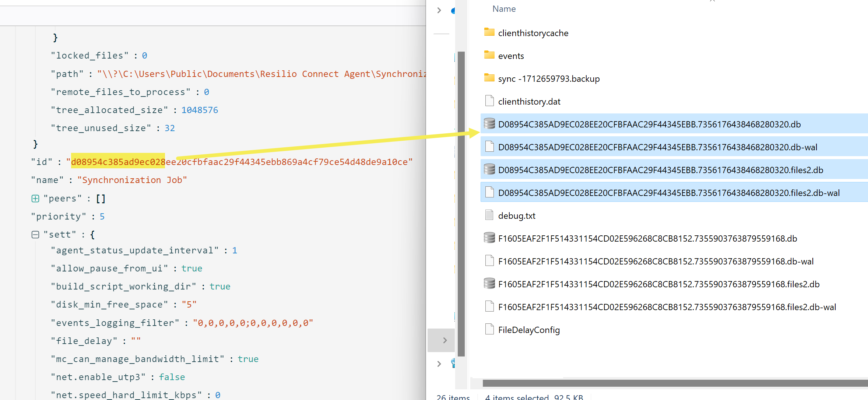
Task: Expand top navigation pane chevron arrow
Action: pyautogui.click(x=439, y=10)
